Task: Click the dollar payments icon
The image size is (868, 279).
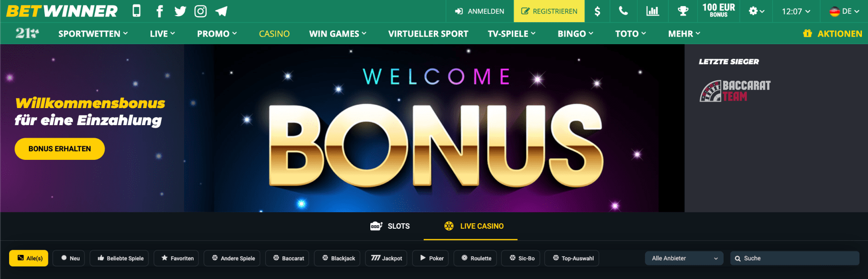Action: [597, 11]
